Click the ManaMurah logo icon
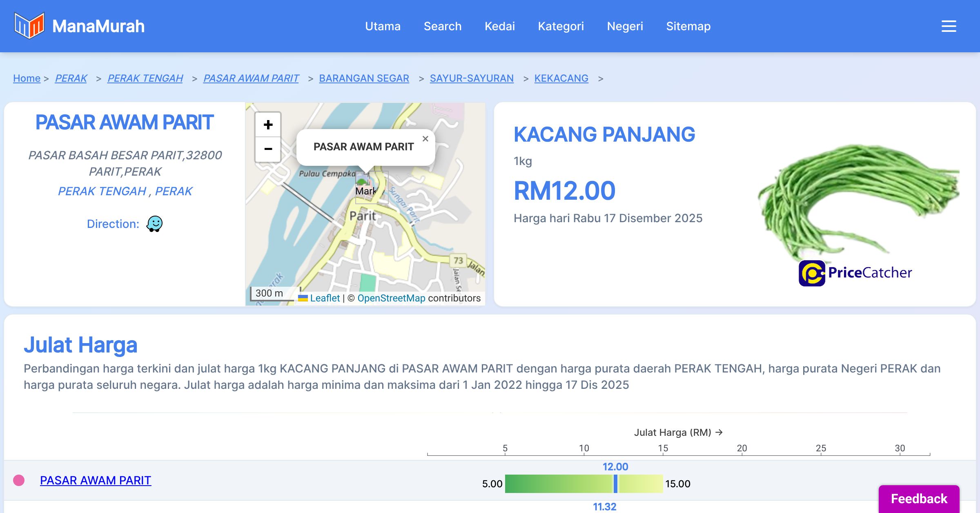 (29, 26)
